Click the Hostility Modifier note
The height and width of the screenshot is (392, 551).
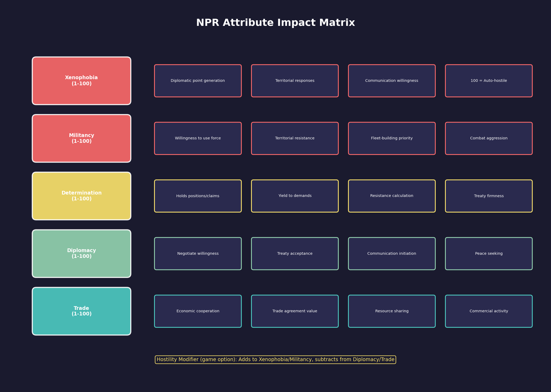pos(275,359)
